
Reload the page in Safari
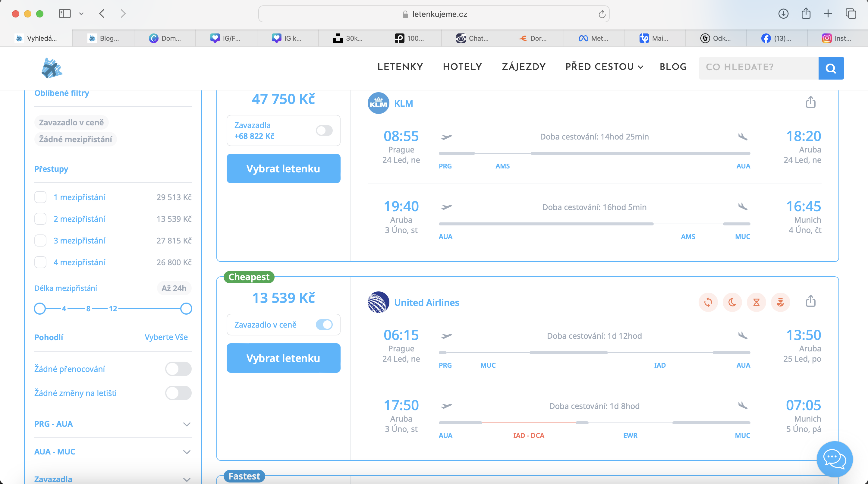[602, 14]
